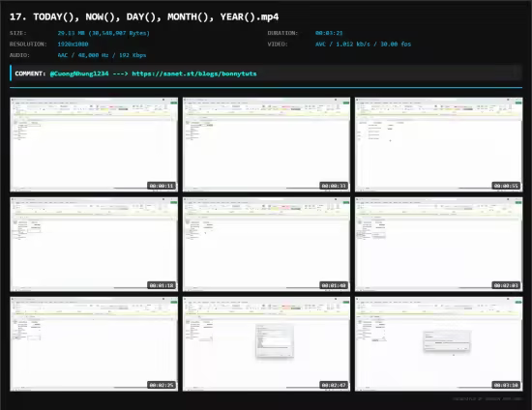Click the "1920x1080" resolution value
This screenshot has width=532, height=410.
(73, 44)
